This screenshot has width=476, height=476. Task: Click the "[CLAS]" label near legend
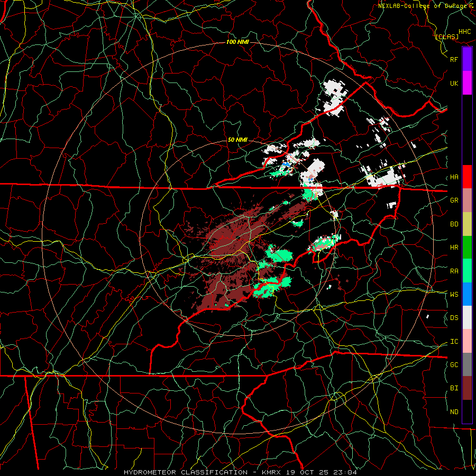click(447, 36)
